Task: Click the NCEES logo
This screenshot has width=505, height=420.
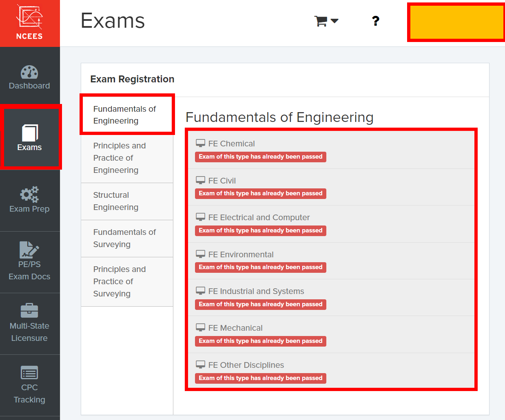Action: coord(29,23)
